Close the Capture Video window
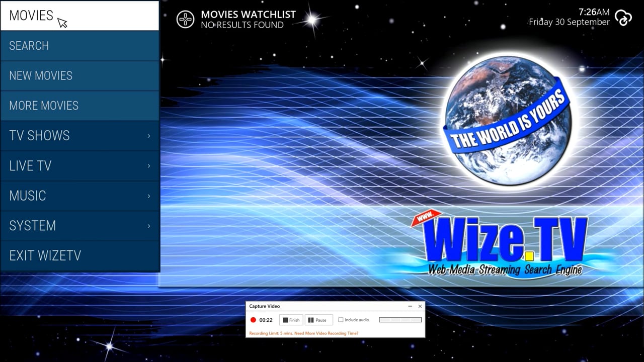The image size is (644, 362). 420,306
